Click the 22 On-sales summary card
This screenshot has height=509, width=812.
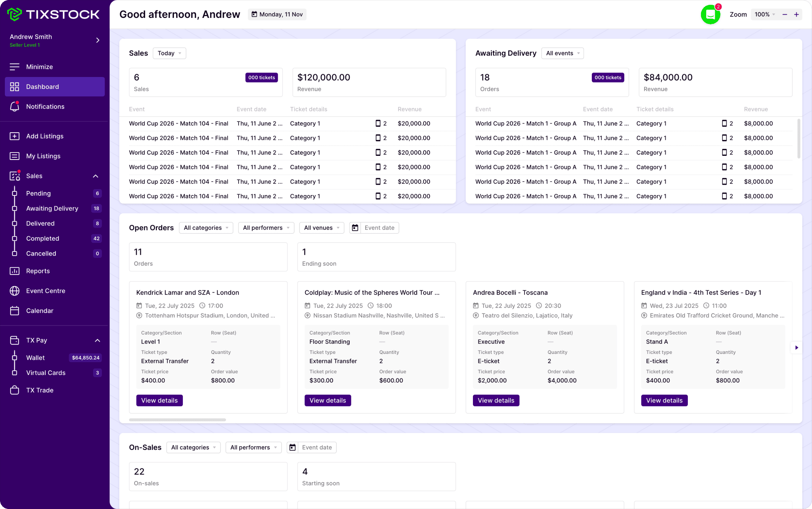click(208, 476)
